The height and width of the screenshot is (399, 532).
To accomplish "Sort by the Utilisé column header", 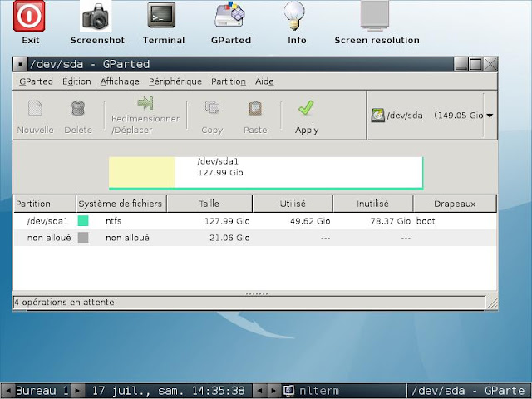I will [293, 204].
